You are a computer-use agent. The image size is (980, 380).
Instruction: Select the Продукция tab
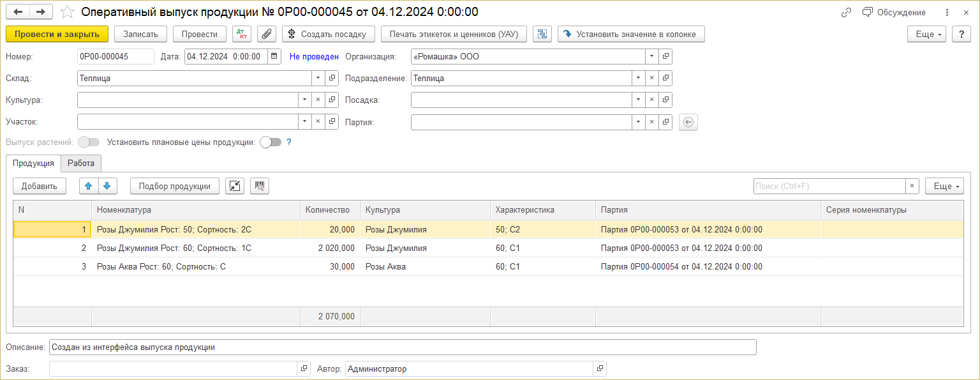pos(33,163)
